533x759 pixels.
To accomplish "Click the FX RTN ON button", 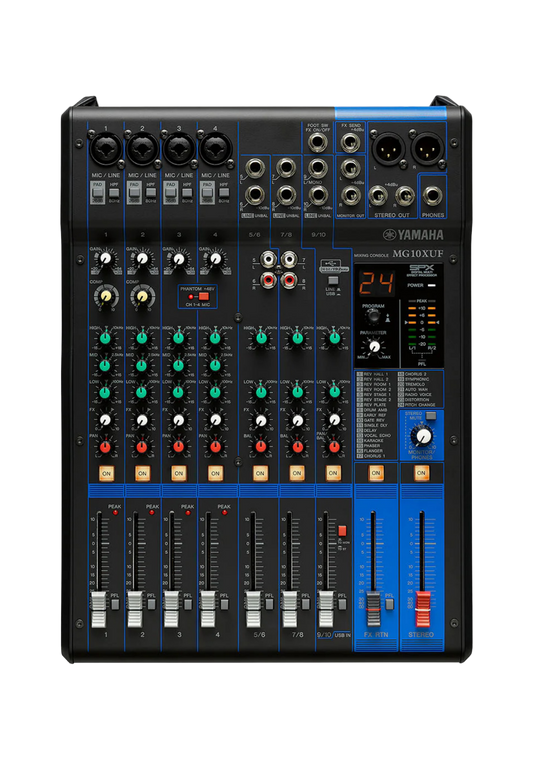I will (x=376, y=473).
